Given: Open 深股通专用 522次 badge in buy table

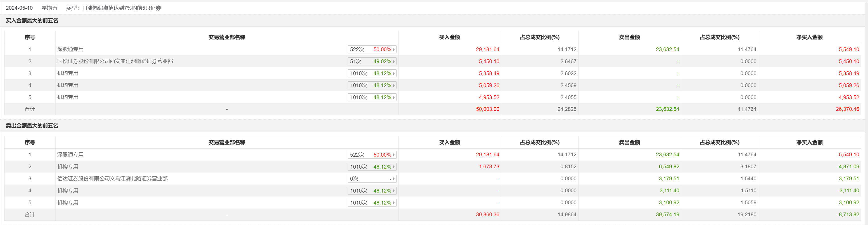Looking at the screenshot, I should point(372,49).
